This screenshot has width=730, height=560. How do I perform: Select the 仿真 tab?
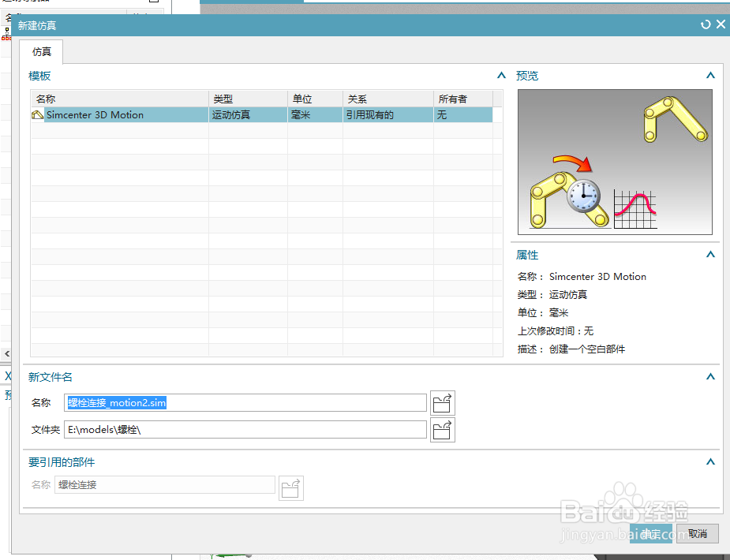(41, 51)
